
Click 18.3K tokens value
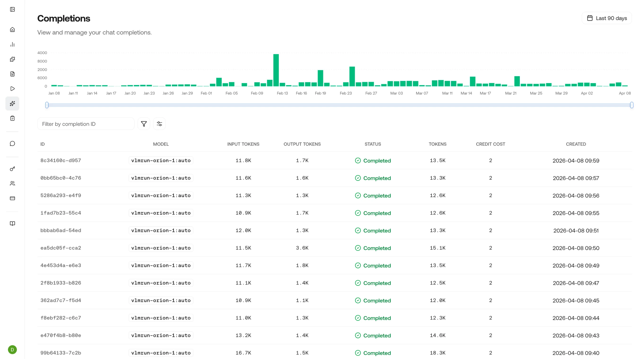437,353
